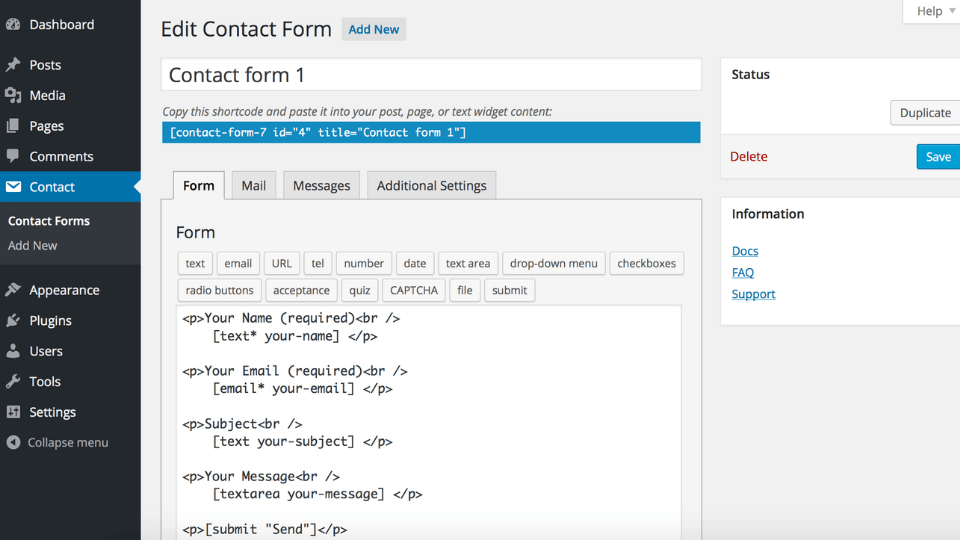Insert an acceptance tag
This screenshot has height=540, width=960.
301,290
